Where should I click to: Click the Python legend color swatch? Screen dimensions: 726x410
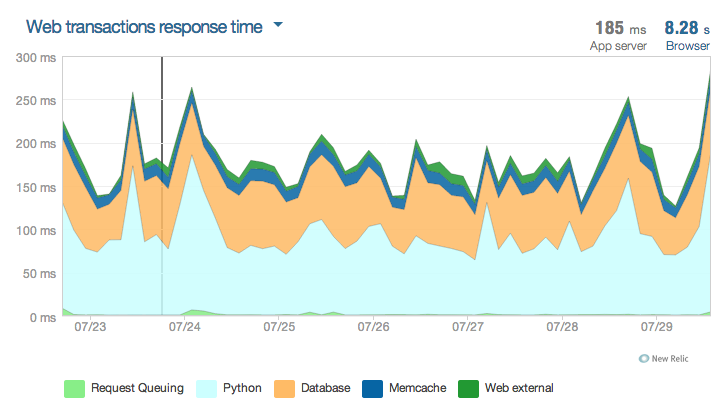(x=206, y=388)
